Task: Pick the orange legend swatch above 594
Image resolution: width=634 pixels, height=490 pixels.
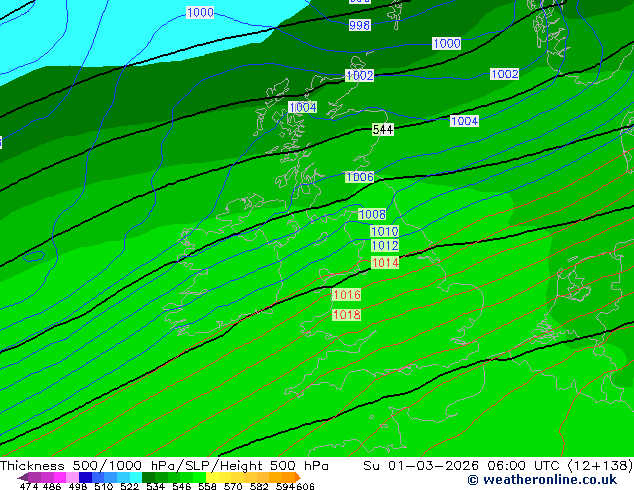Action: coord(288,477)
